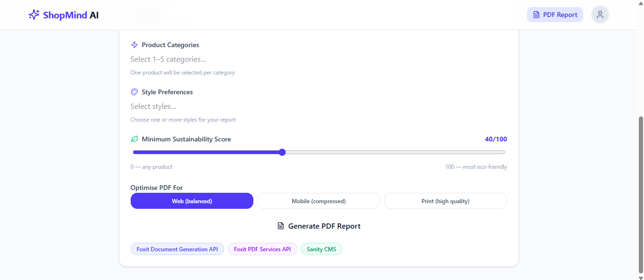Click the Sanity CMS tag
The height and width of the screenshot is (280, 644).
[x=321, y=249]
